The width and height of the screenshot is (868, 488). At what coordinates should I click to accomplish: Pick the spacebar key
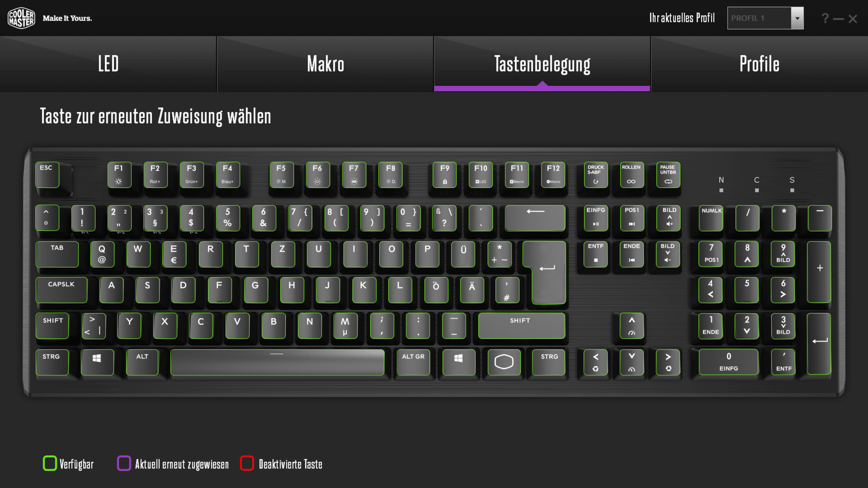pos(277,362)
